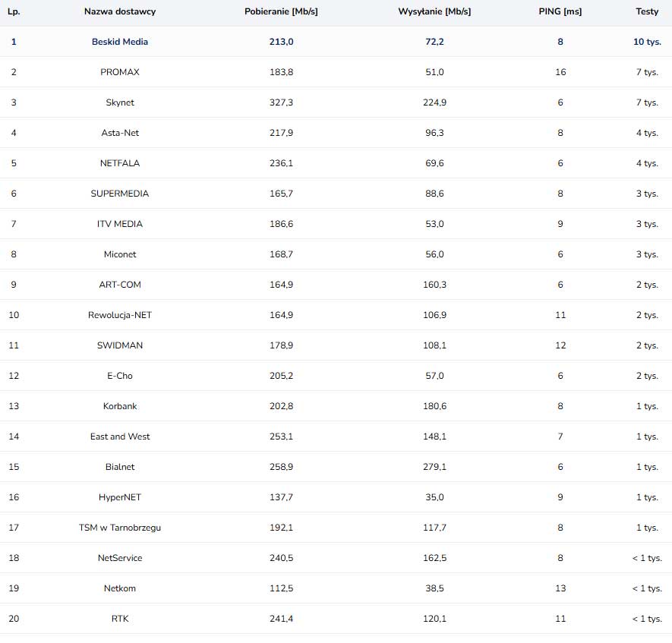The height and width of the screenshot is (643, 672).
Task: Click the Wysyłanie [Mb/s] column header
Action: coord(434,12)
